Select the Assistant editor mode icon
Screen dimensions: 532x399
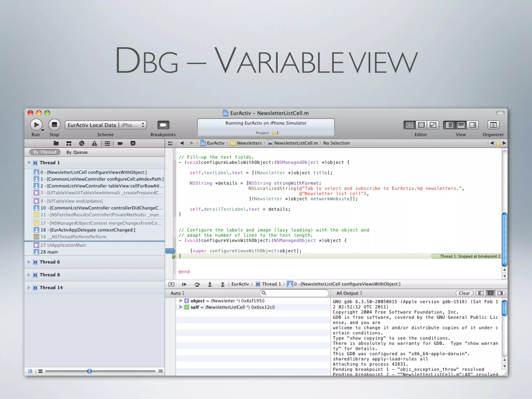(421, 125)
